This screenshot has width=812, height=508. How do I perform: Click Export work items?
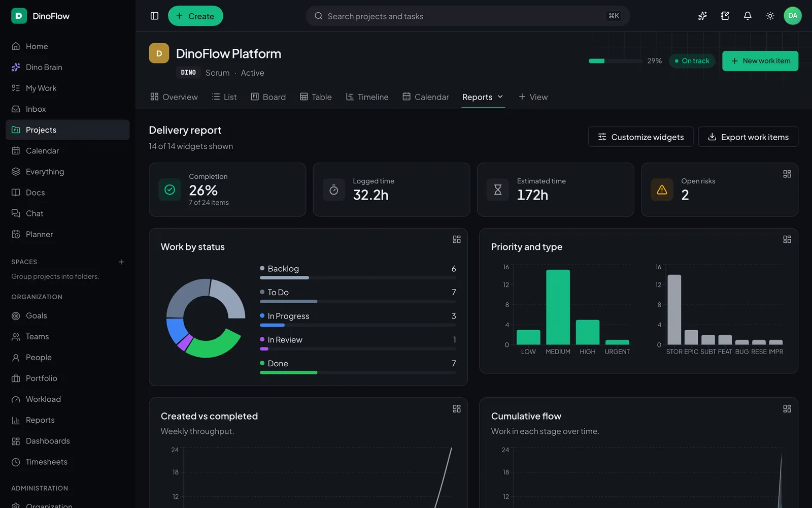point(748,137)
